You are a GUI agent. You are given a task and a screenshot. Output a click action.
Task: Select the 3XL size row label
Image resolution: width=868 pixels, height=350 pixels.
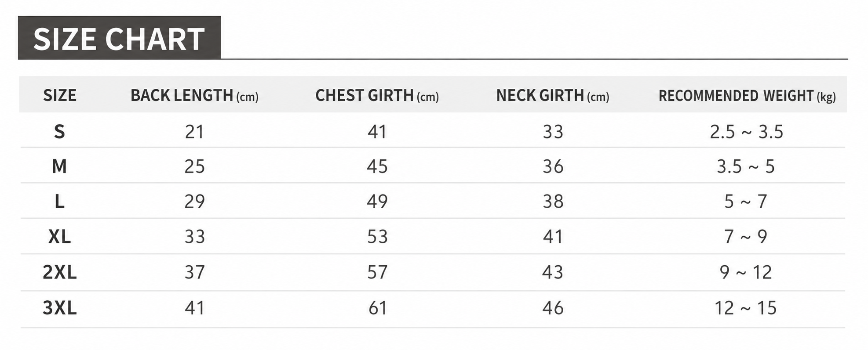[59, 308]
